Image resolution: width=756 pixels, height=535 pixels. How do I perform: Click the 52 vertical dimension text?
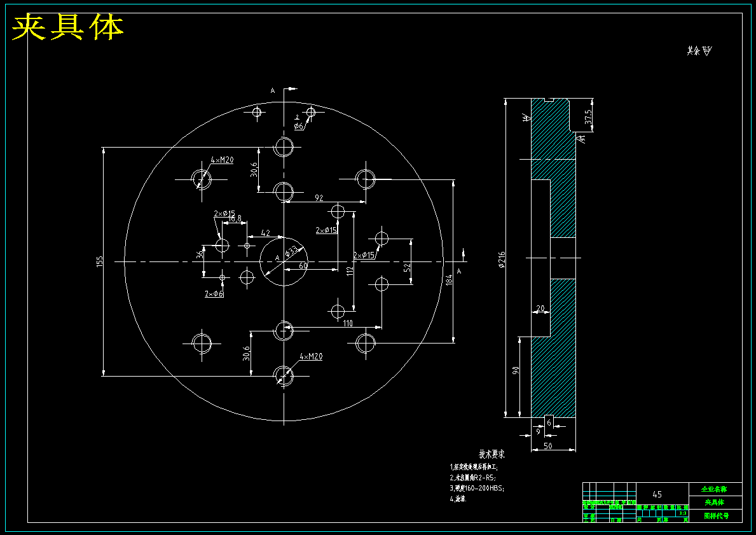coord(407,267)
